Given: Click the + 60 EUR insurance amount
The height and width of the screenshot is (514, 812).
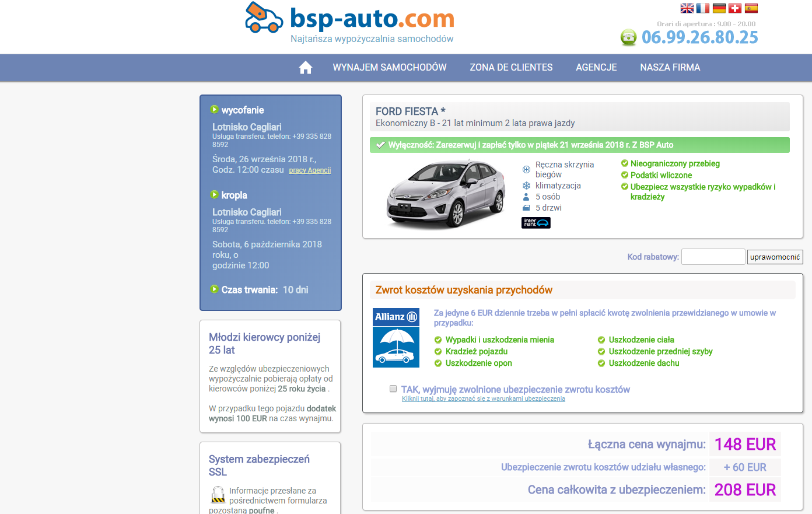Looking at the screenshot, I should tap(745, 467).
